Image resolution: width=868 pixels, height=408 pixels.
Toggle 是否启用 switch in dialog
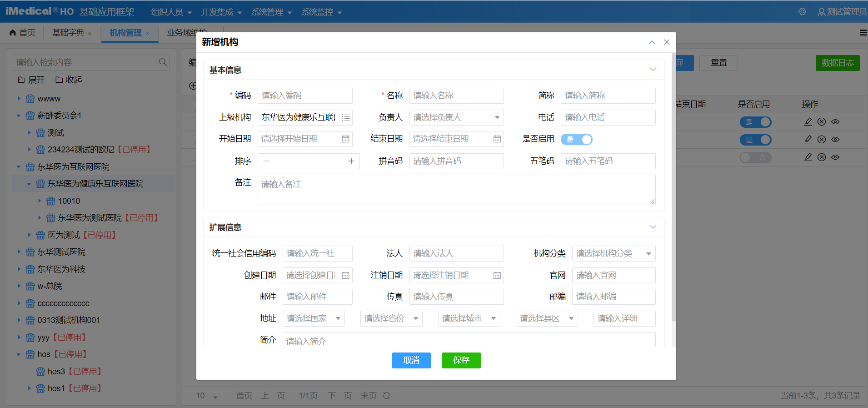[x=576, y=140]
